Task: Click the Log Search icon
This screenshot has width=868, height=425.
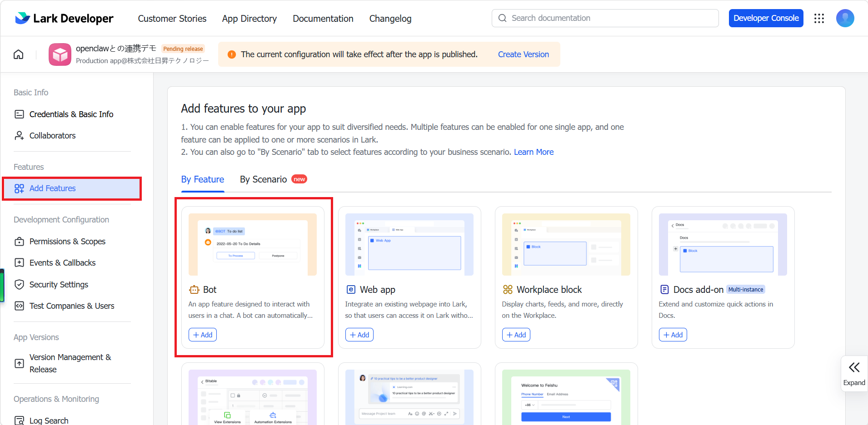Action: pyautogui.click(x=19, y=420)
